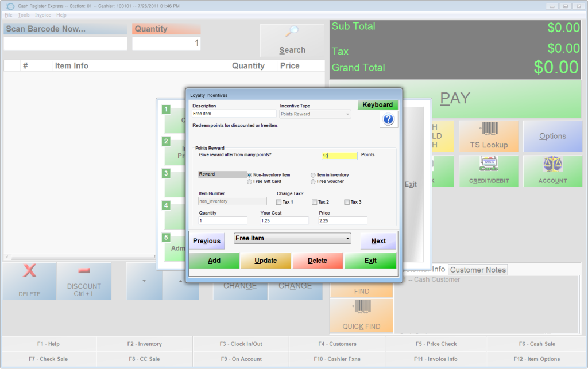Image resolution: width=588 pixels, height=369 pixels.
Task: Check the Tax 3 checkbox
Action: click(x=347, y=202)
